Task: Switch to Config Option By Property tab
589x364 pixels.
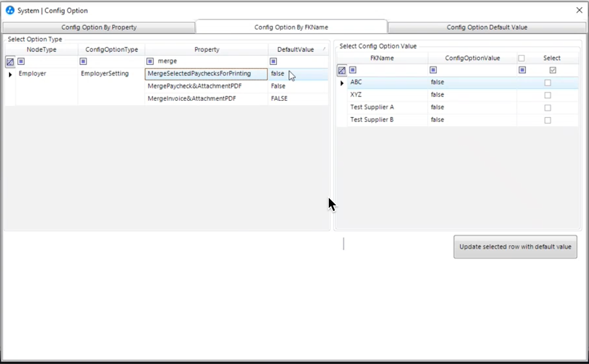Action: click(x=99, y=27)
